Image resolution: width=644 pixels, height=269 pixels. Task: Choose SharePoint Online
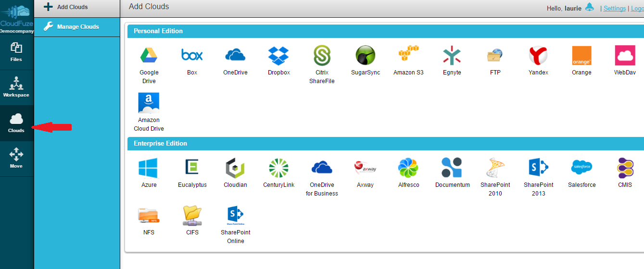(235, 215)
